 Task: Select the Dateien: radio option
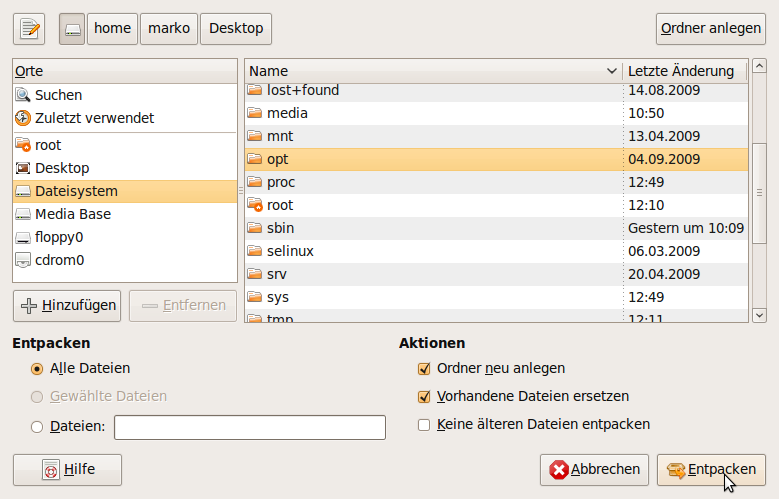(x=37, y=427)
